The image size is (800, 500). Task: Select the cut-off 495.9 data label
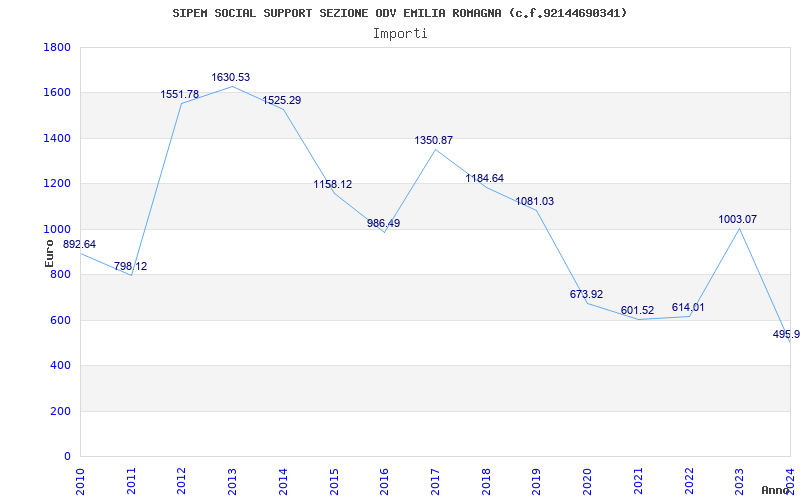coord(786,335)
